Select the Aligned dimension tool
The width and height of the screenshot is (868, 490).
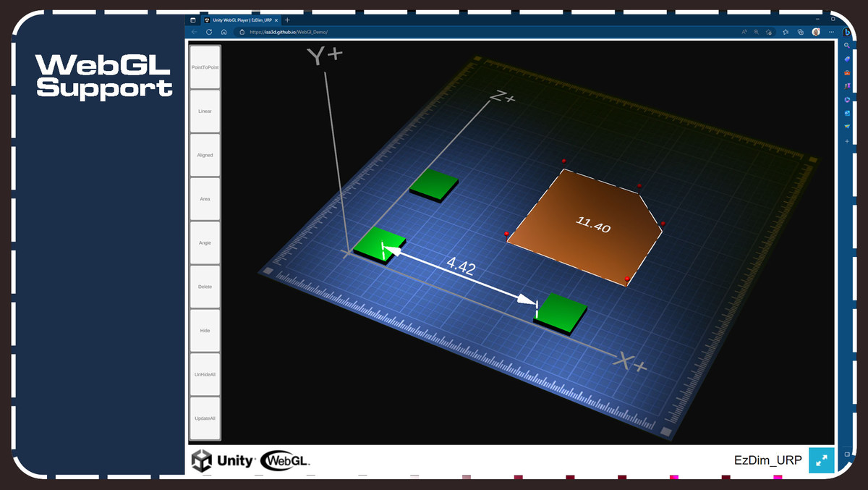[205, 155]
